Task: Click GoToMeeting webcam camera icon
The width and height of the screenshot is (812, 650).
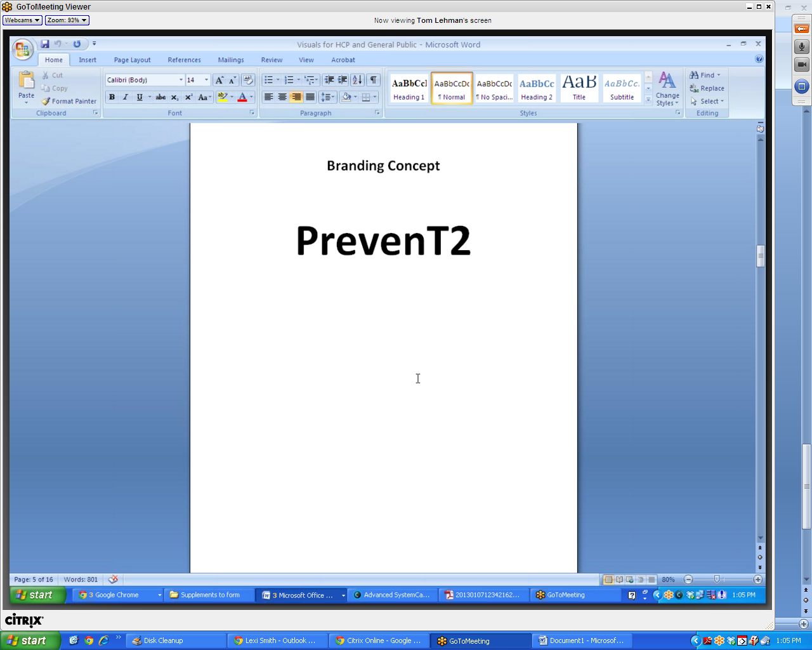Action: coord(801,65)
